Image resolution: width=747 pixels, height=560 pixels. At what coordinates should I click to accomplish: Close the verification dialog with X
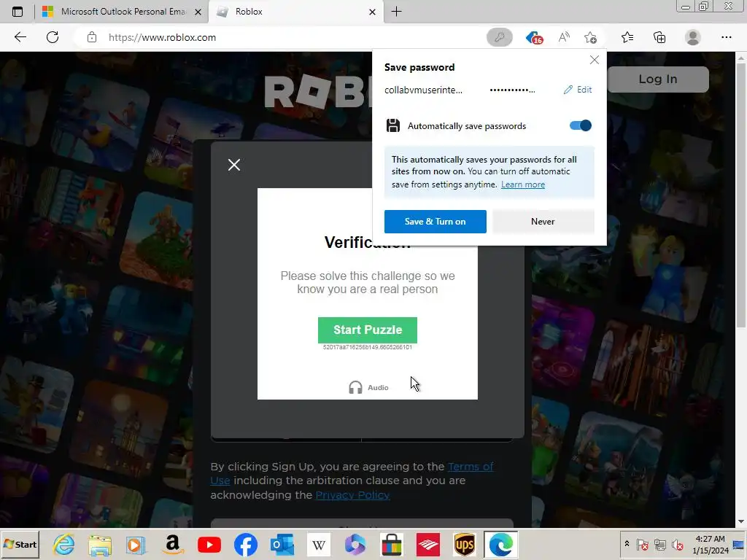(234, 165)
